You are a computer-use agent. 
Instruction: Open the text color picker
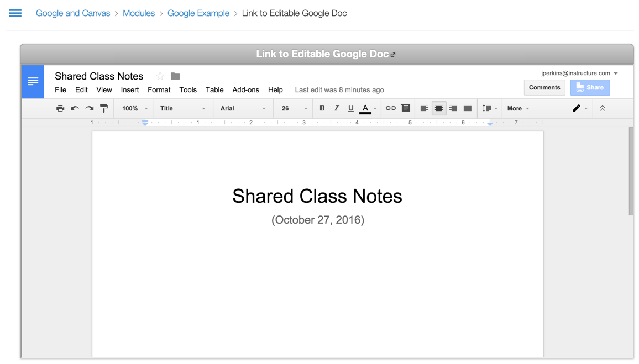[x=365, y=109]
